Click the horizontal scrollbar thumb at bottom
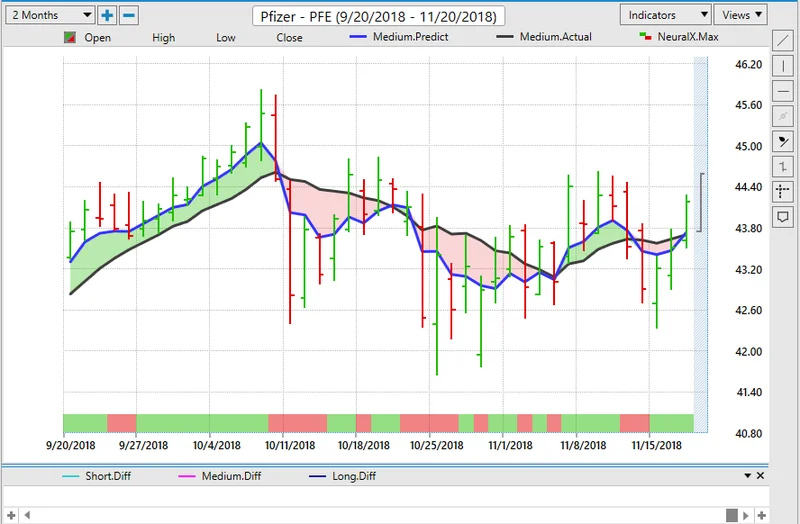The width and height of the screenshot is (800, 524). coord(732,514)
